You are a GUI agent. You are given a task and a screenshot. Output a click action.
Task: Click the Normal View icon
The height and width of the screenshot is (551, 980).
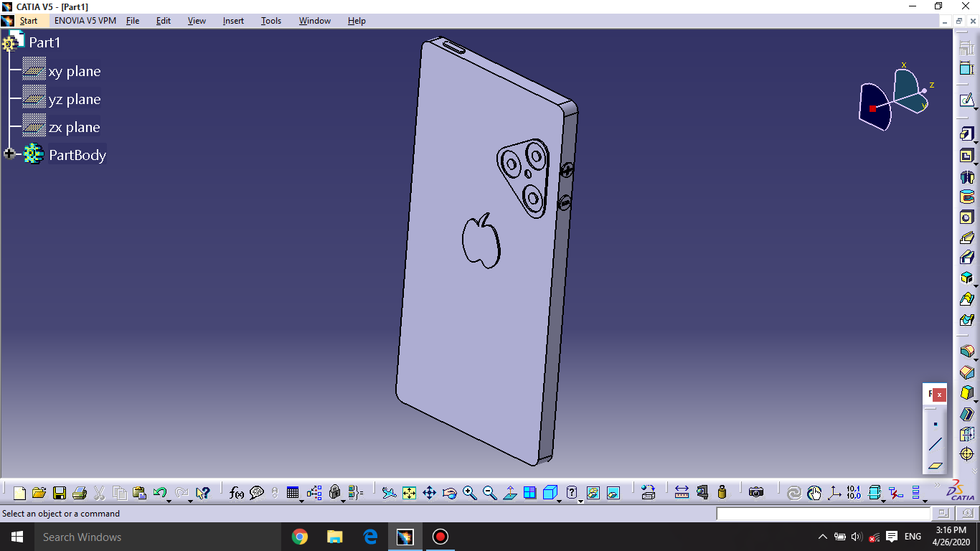tap(510, 493)
